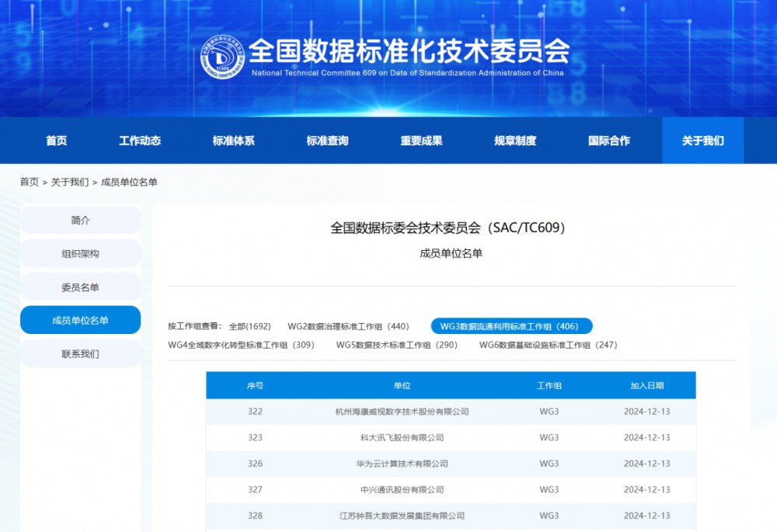
Task: Filter by WG4全域数字化转型标准工作组 (309)
Action: tap(242, 345)
